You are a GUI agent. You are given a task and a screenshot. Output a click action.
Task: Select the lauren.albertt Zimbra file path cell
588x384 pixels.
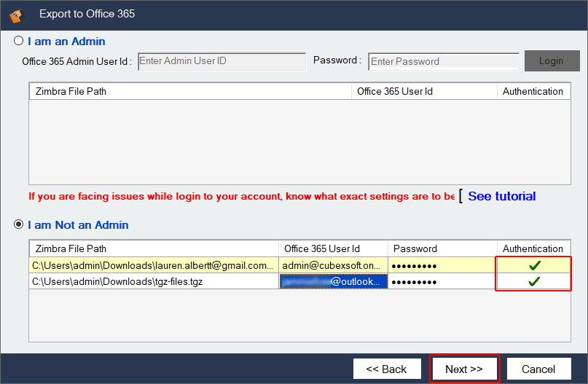pyautogui.click(x=153, y=265)
